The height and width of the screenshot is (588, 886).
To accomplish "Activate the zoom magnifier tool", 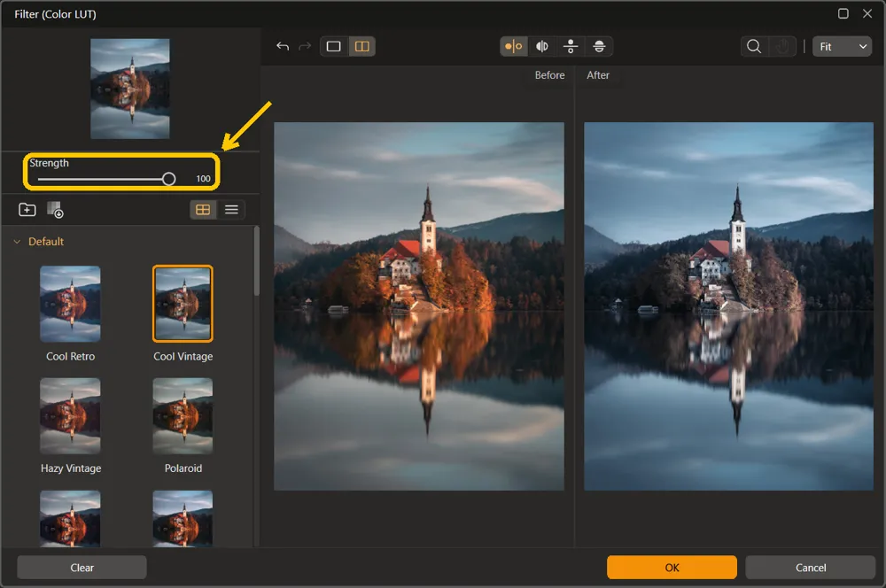I will pyautogui.click(x=754, y=46).
